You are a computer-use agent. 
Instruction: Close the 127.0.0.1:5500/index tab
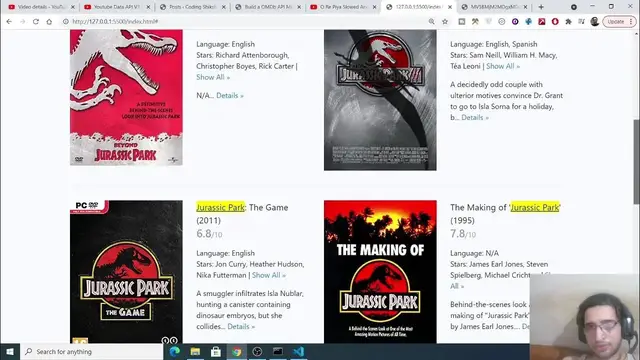pos(450,7)
